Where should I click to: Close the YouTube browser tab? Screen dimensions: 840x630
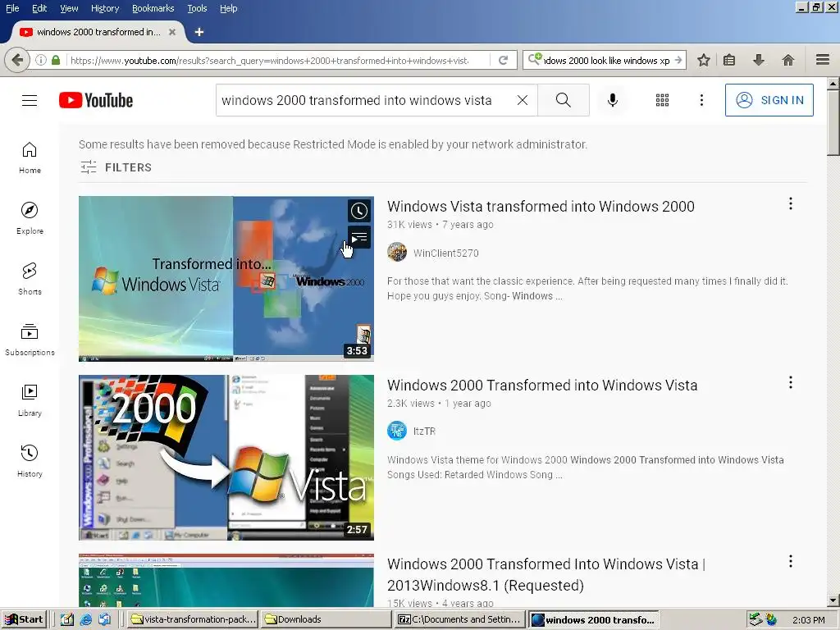(172, 32)
